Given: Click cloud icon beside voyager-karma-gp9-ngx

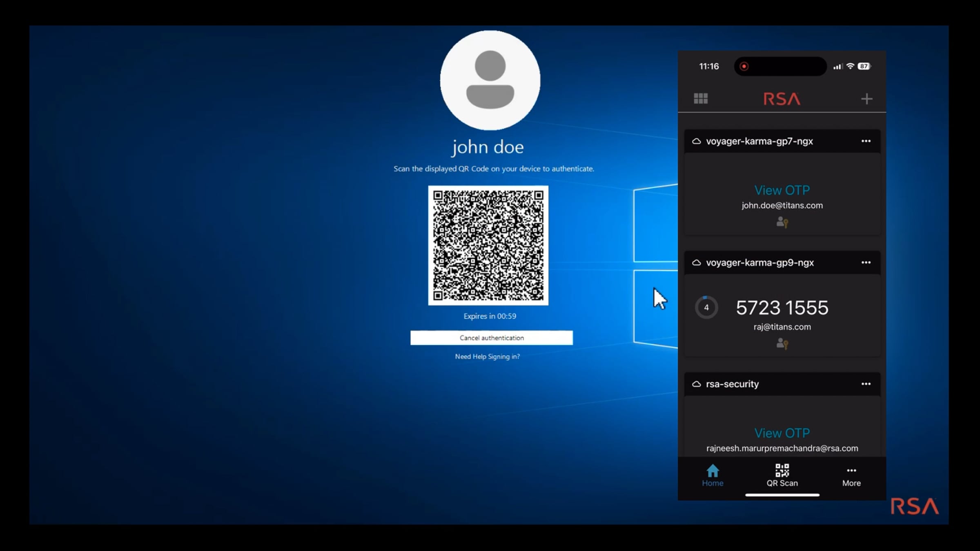Looking at the screenshot, I should pyautogui.click(x=697, y=262).
